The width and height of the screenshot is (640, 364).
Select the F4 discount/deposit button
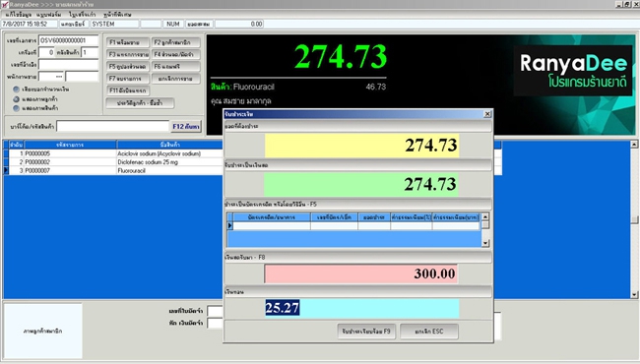tap(176, 54)
